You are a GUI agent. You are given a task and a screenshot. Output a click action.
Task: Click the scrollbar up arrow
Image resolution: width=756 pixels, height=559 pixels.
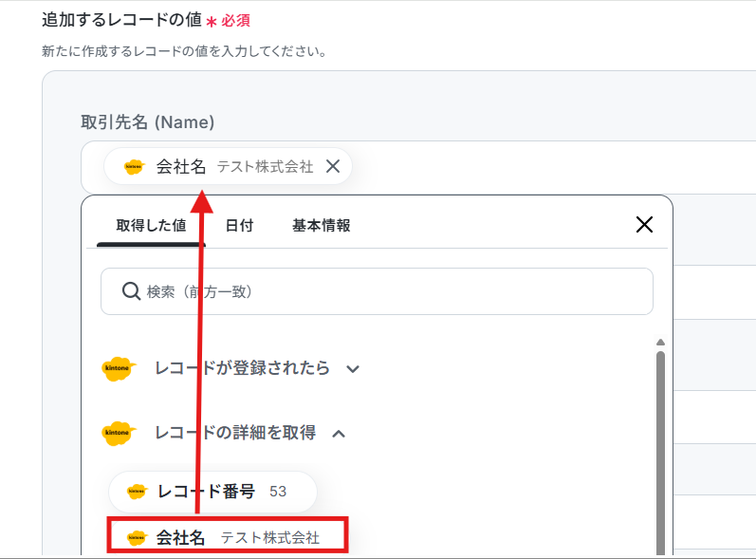coord(660,342)
